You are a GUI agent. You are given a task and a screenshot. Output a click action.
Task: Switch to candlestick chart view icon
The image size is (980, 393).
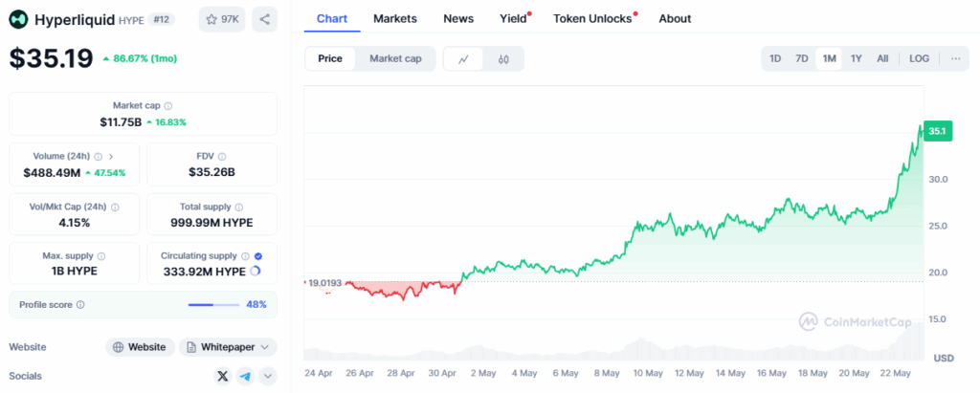coord(503,58)
